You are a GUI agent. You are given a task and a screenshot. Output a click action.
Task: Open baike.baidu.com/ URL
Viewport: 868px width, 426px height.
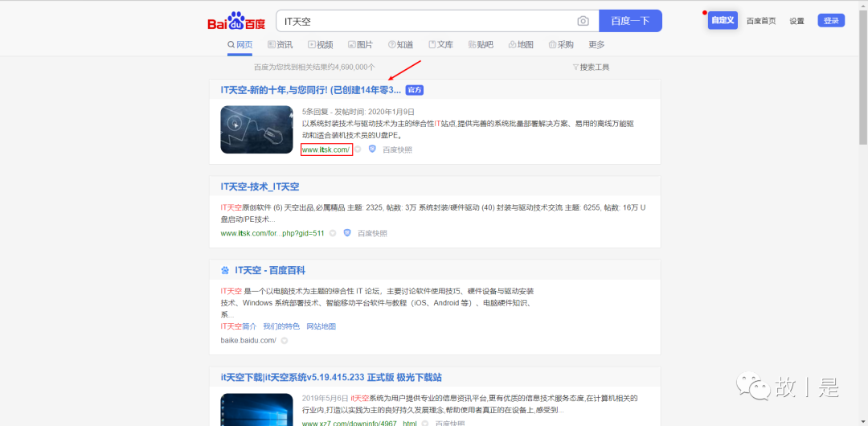tap(248, 340)
